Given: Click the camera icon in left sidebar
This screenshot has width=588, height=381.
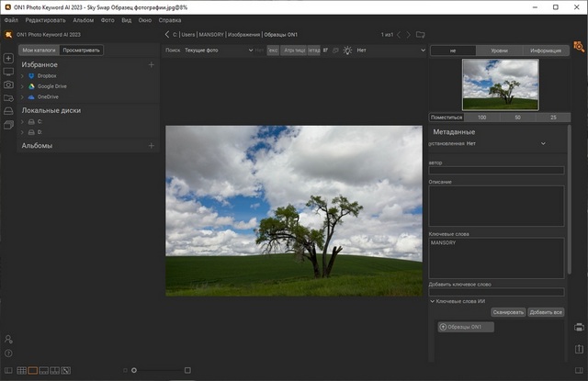Looking at the screenshot, I should (x=8, y=84).
